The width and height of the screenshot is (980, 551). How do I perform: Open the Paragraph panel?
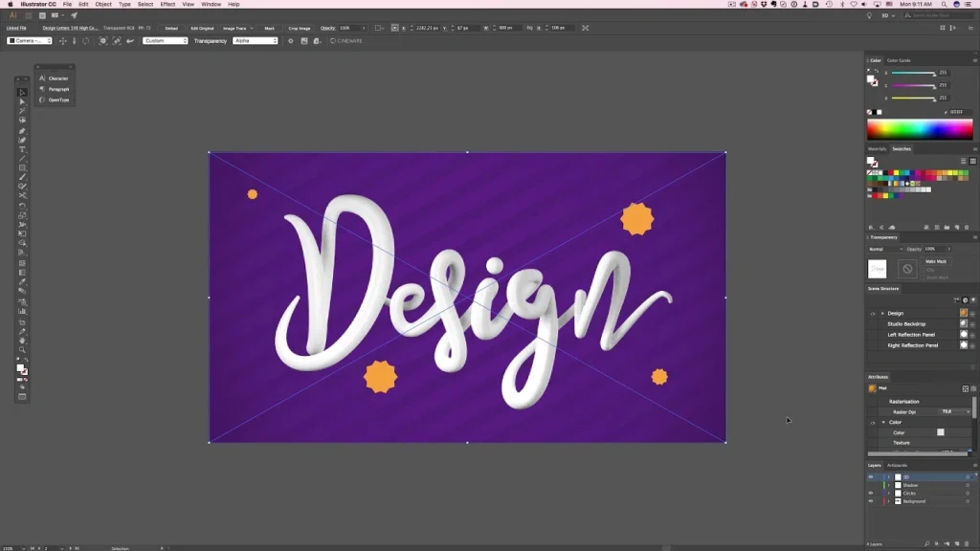tap(55, 89)
